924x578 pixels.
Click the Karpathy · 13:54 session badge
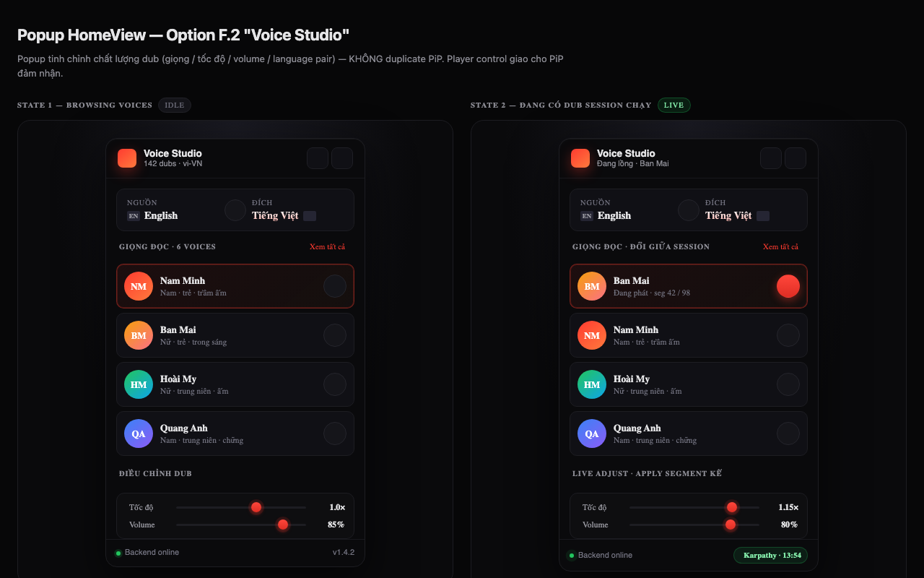(x=771, y=555)
